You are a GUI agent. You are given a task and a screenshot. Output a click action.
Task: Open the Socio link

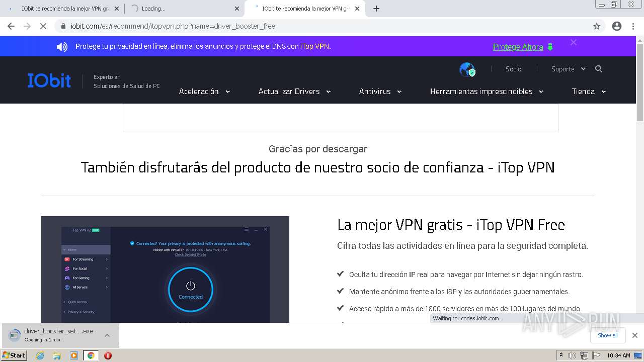tap(513, 69)
